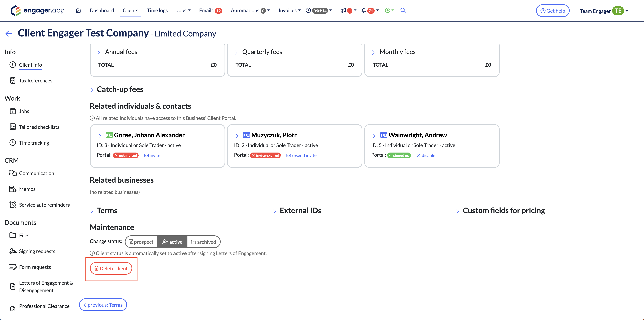Open Signing requests in sidebar
This screenshot has width=644, height=320.
click(37, 251)
